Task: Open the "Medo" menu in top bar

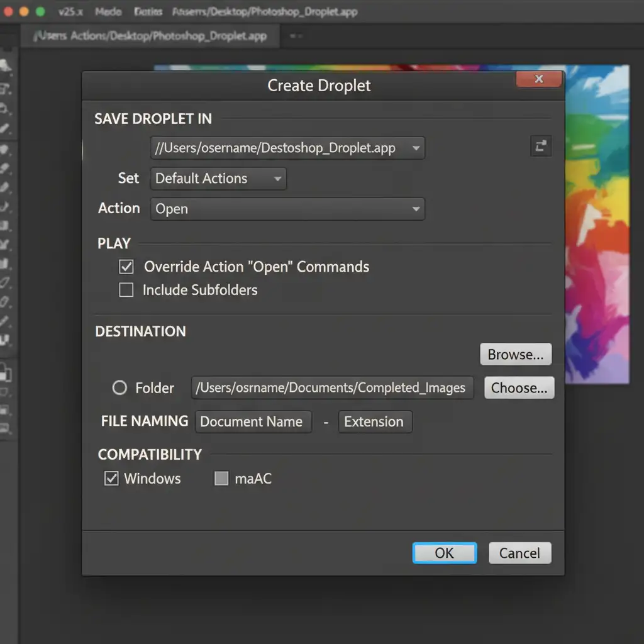Action: (108, 12)
